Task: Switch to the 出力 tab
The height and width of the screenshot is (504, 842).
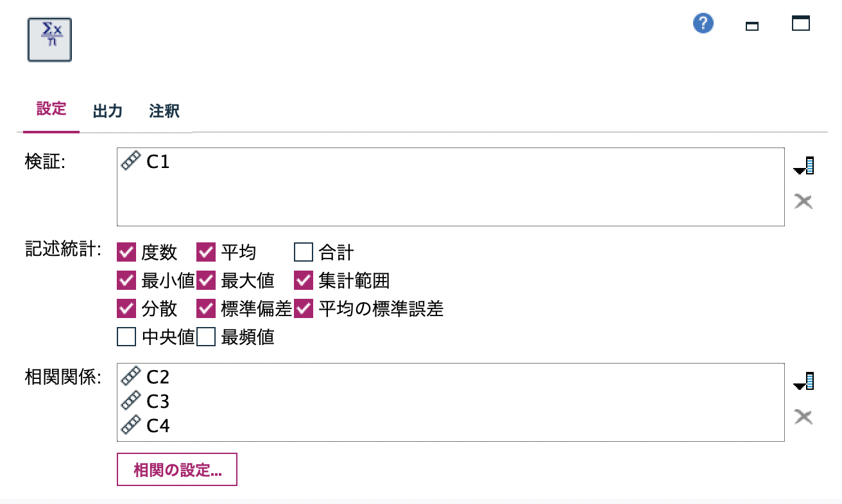Action: (x=107, y=110)
